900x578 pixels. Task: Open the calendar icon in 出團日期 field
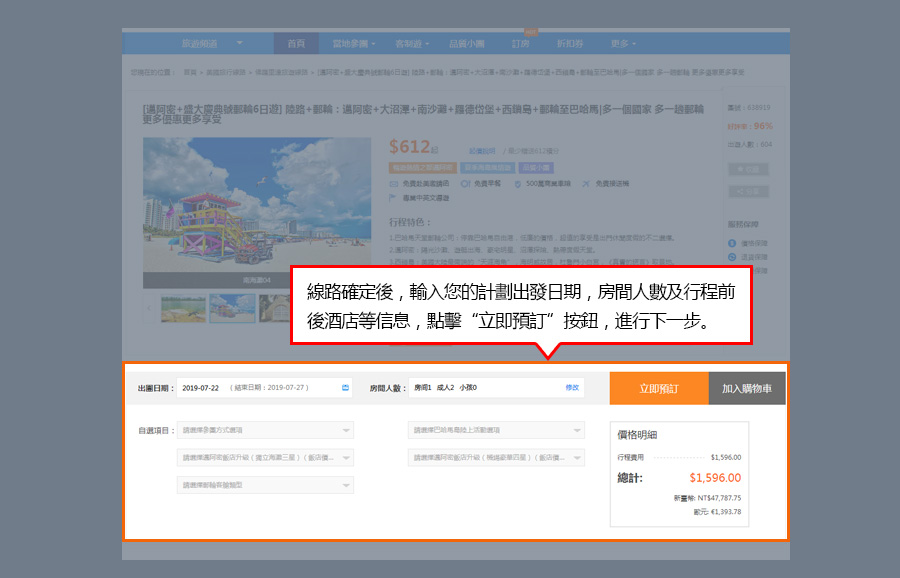[x=346, y=387]
